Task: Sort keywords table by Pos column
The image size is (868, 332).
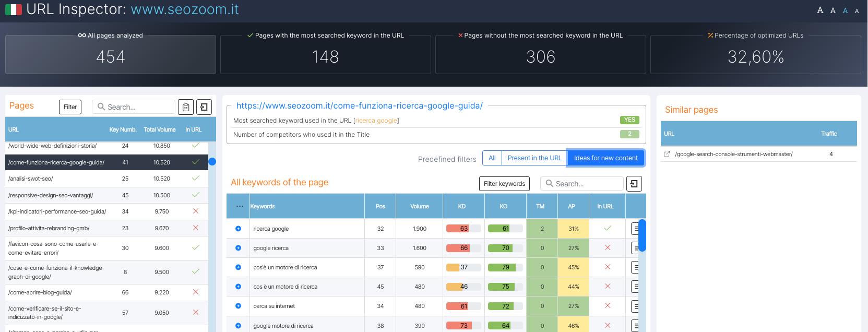Action: pos(381,206)
